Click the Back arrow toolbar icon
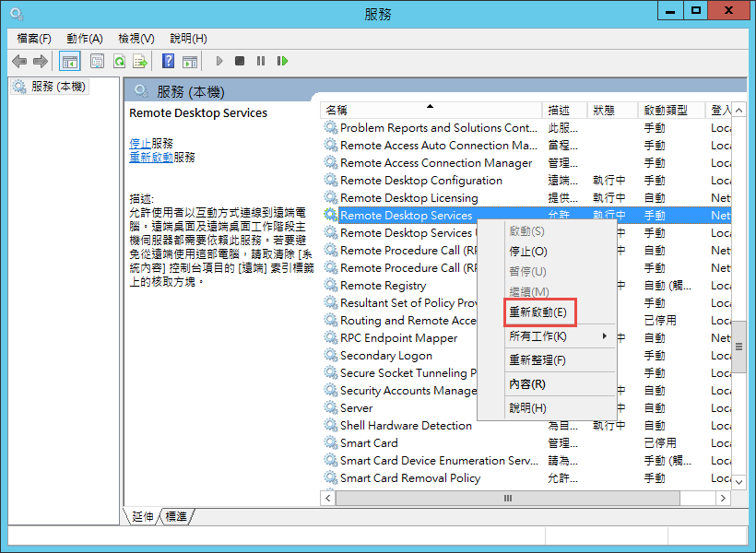756x553 pixels. tap(19, 61)
